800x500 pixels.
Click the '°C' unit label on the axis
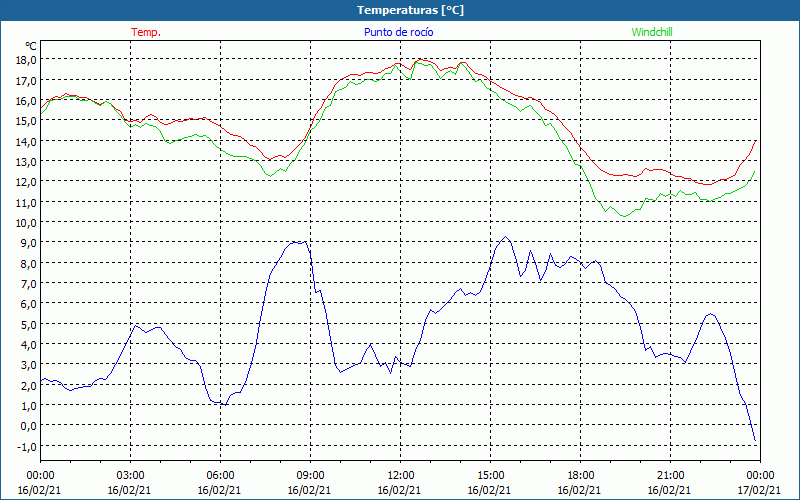pos(31,46)
